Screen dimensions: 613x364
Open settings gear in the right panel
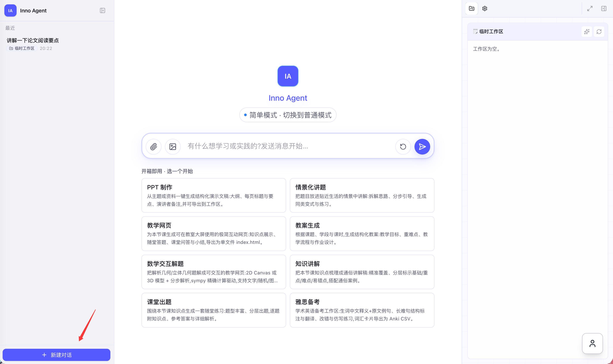[x=484, y=9]
